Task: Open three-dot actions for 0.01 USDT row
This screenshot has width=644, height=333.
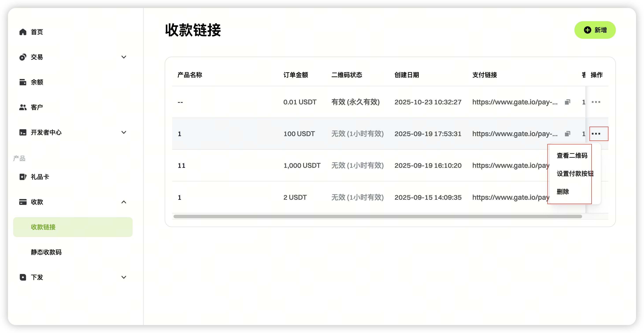Action: 596,102
